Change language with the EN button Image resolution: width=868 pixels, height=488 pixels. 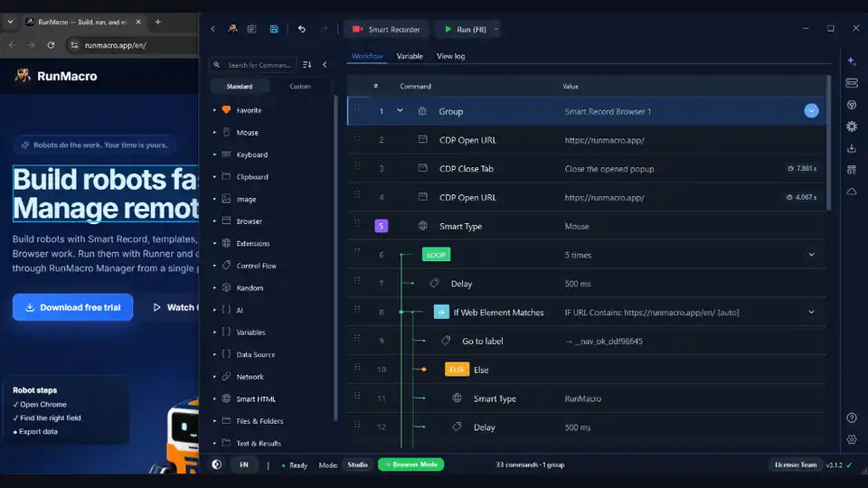[244, 465]
